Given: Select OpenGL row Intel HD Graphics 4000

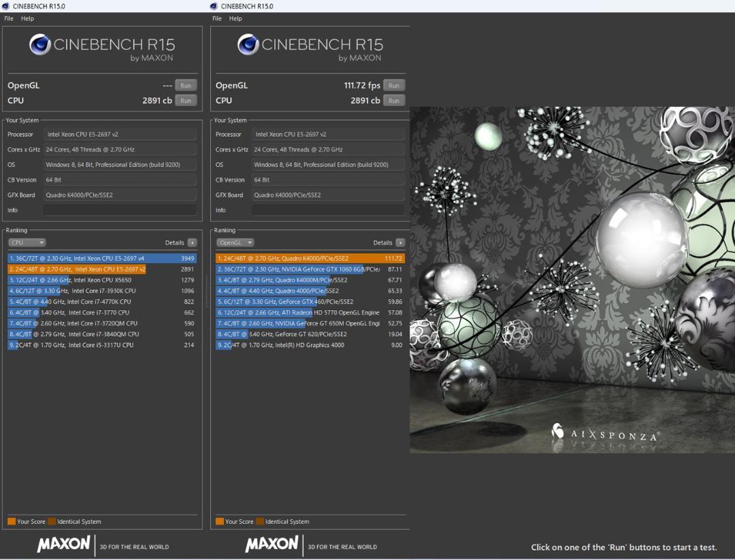Looking at the screenshot, I should click(310, 344).
